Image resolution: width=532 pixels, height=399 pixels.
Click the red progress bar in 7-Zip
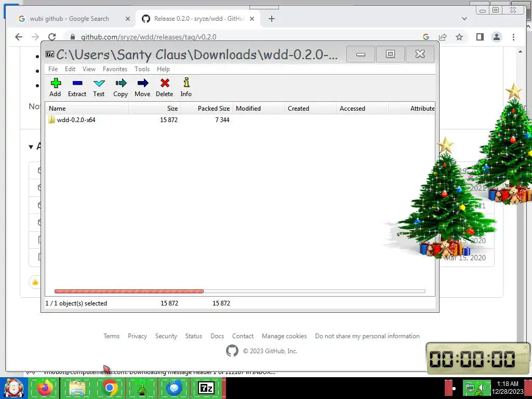pos(129,291)
